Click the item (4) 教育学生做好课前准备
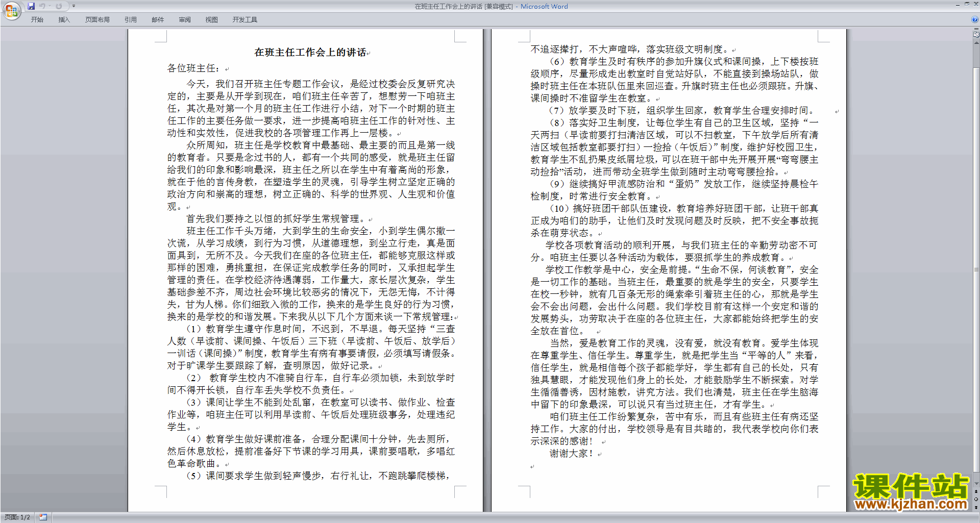The width and height of the screenshot is (980, 523). click(311, 452)
